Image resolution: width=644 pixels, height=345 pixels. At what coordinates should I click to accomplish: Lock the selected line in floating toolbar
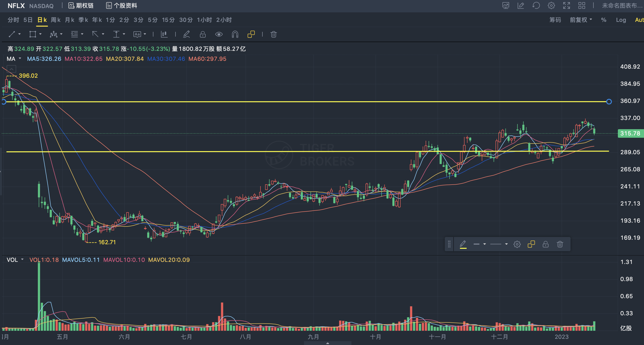point(546,244)
